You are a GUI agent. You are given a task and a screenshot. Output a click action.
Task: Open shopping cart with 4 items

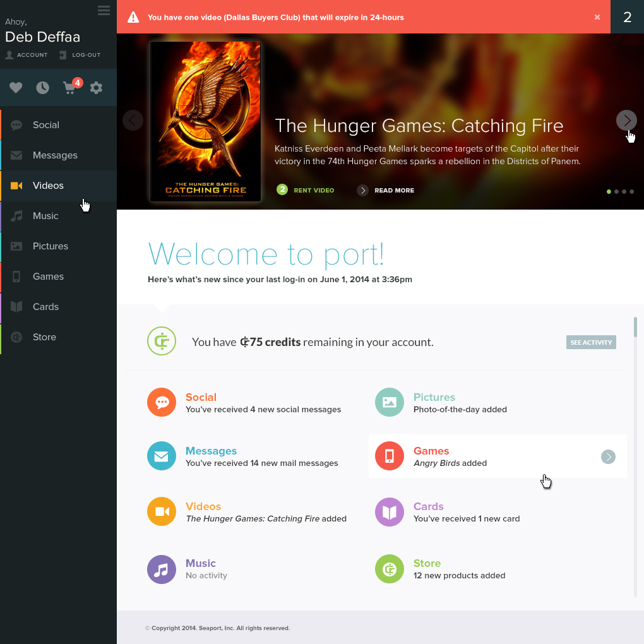(x=70, y=88)
